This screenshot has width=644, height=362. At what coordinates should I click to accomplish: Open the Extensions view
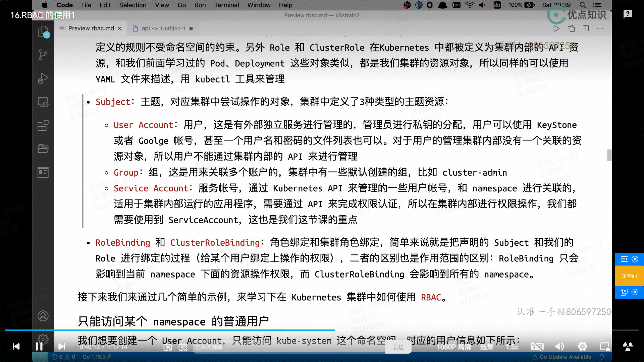pos(43,126)
